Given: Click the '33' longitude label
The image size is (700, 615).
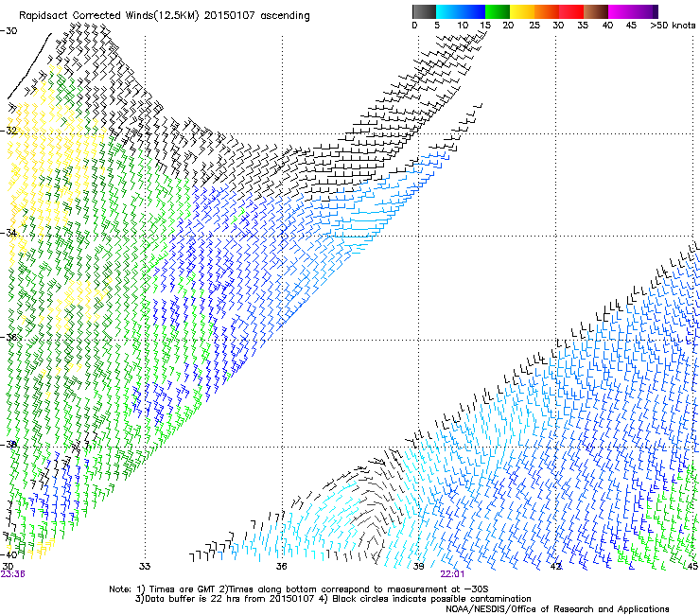Looking at the screenshot, I should (x=145, y=567).
